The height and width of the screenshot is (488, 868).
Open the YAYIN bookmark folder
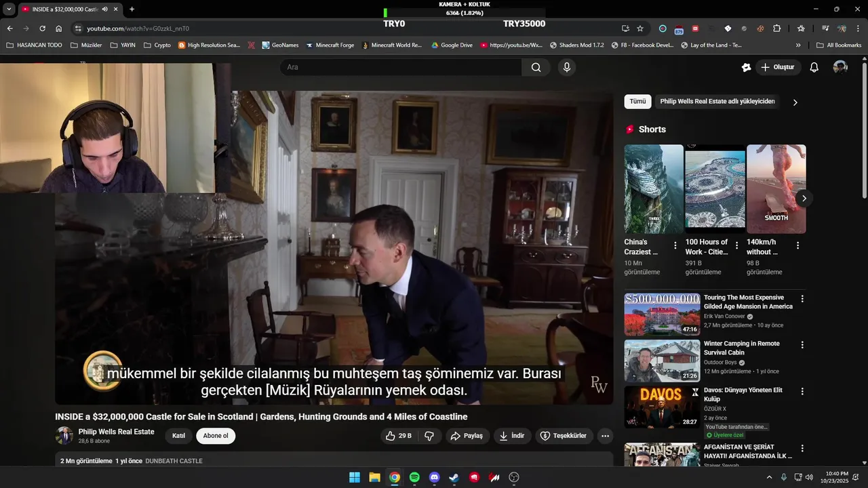123,45
